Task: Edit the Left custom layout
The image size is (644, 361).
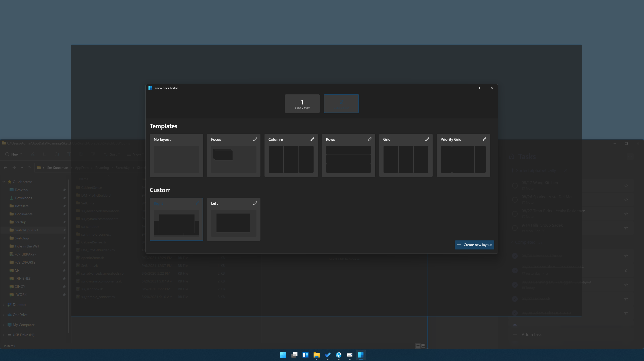Action: coord(255,203)
